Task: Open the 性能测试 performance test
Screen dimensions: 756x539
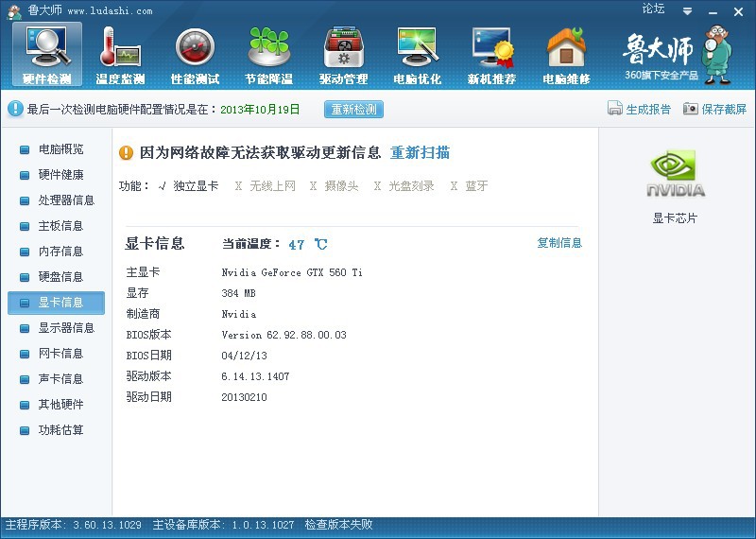Action: point(195,55)
